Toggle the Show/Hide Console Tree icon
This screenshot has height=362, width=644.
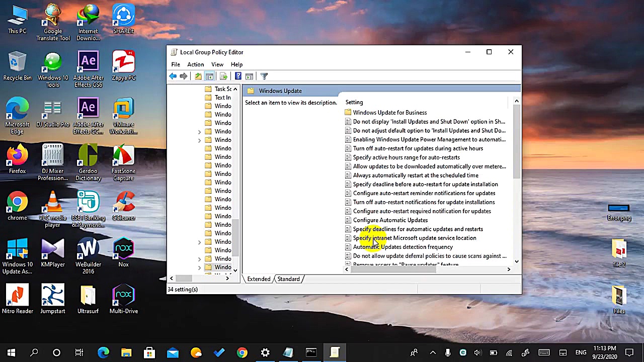tap(209, 76)
